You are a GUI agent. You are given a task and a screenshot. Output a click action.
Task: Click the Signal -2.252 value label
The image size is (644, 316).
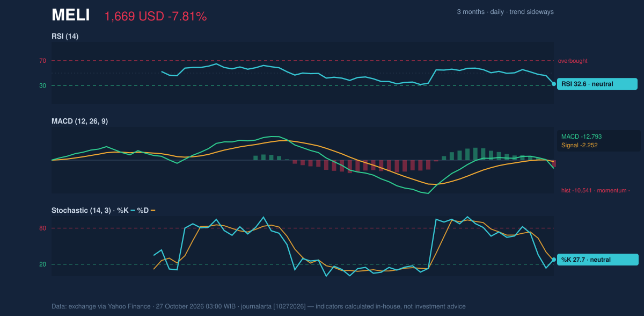(x=580, y=145)
